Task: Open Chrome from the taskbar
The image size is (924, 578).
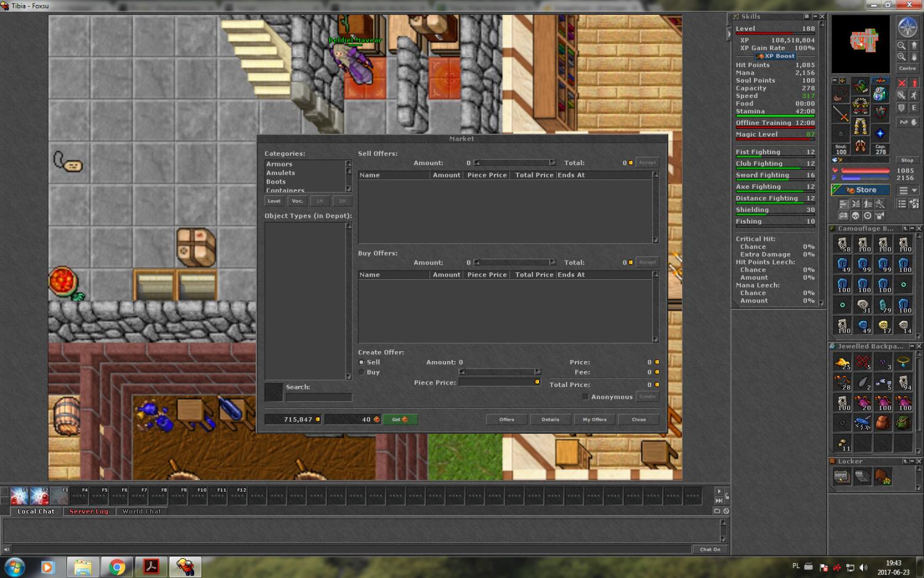Action: pos(117,567)
